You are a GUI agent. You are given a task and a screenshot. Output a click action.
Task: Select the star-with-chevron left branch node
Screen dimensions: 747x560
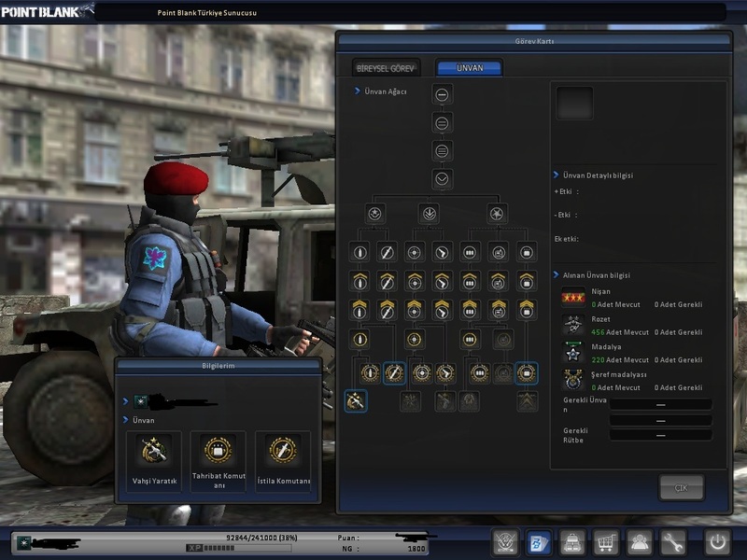point(375,214)
